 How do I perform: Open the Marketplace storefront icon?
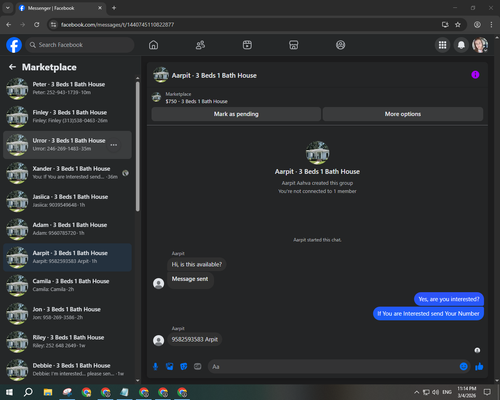pos(294,45)
